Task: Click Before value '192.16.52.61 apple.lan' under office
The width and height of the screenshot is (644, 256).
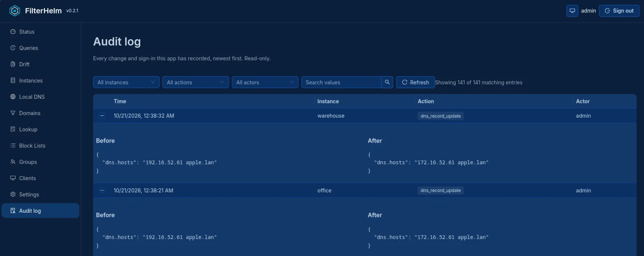Action: coord(180,237)
